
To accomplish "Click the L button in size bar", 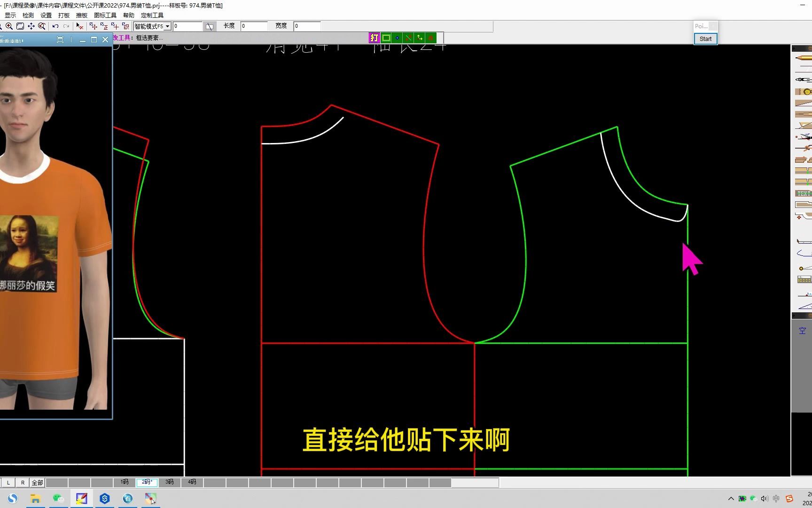I will pos(8,483).
